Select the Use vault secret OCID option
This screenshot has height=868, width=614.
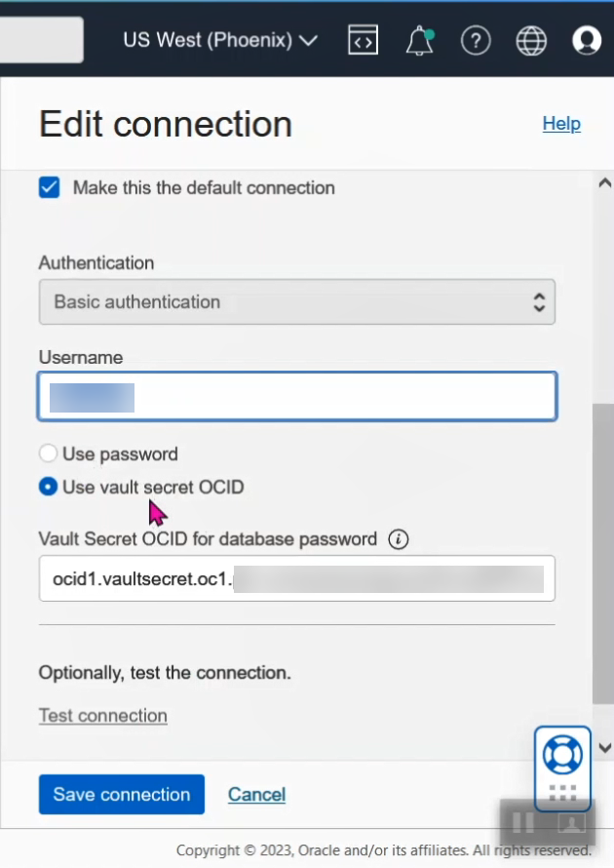(48, 487)
